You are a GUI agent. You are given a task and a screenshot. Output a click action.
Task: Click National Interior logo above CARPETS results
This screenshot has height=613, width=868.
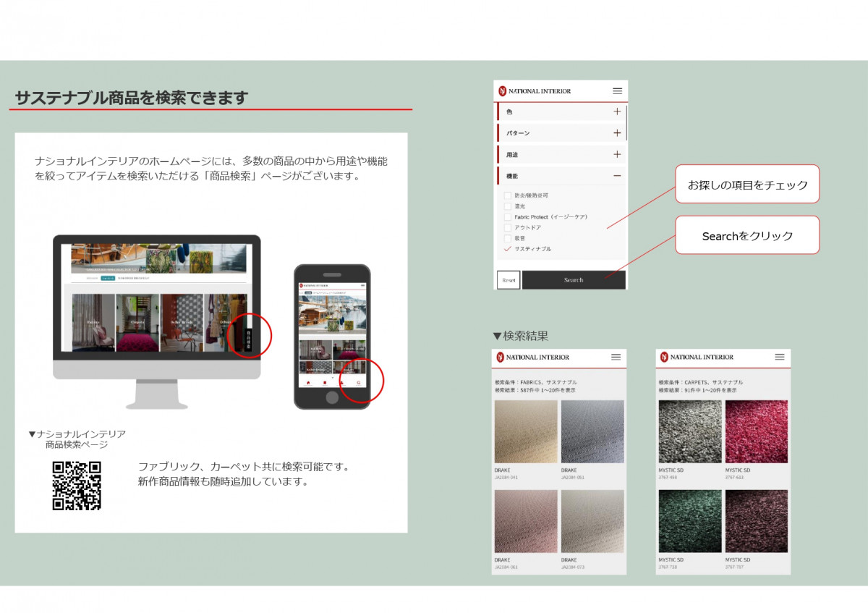coord(696,358)
